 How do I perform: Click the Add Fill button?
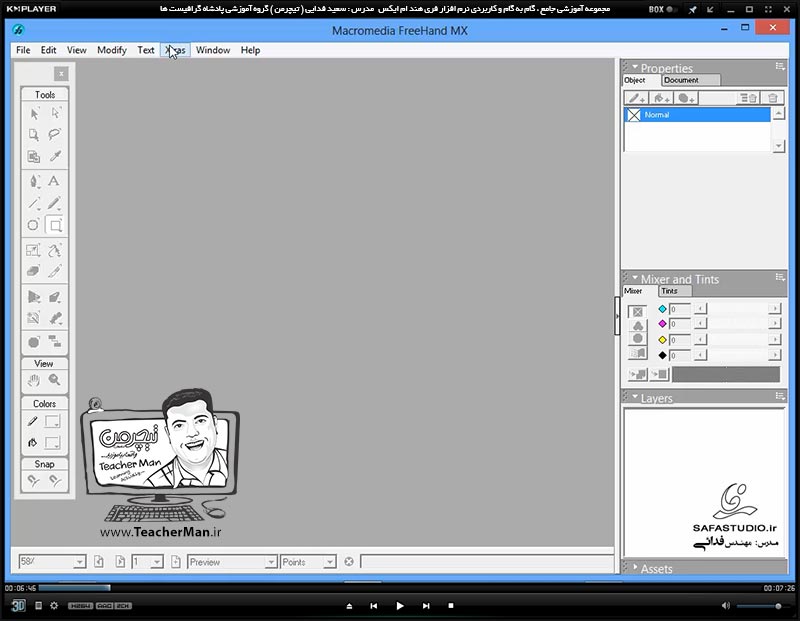pos(662,98)
